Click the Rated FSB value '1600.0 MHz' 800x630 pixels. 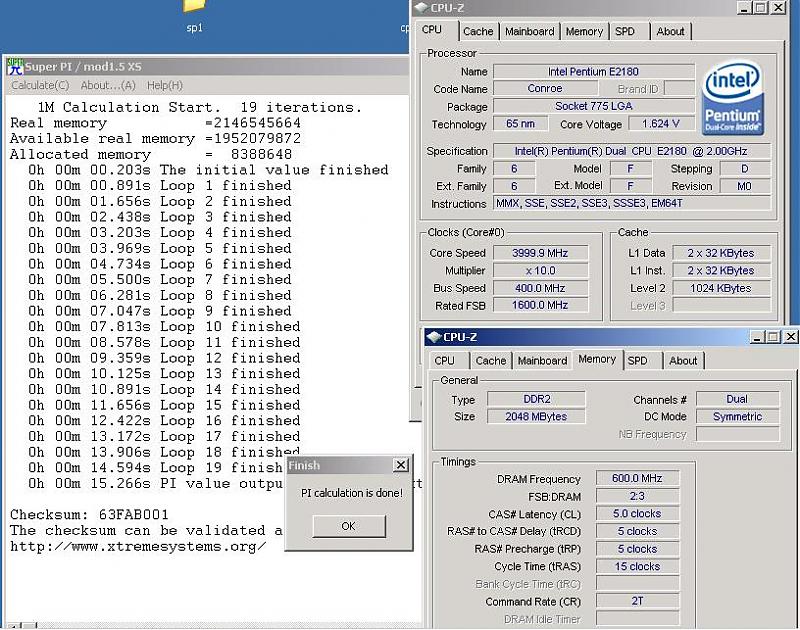[x=540, y=305]
